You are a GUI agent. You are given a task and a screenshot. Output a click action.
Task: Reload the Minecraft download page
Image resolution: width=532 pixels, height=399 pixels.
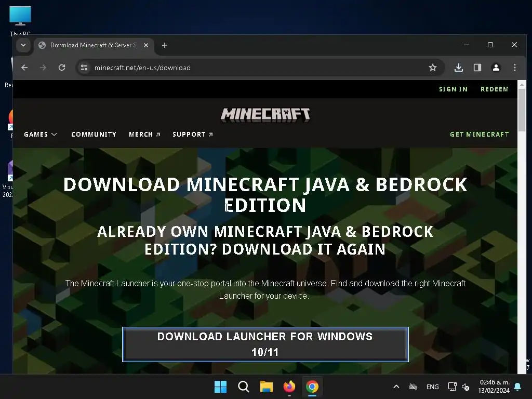point(62,68)
